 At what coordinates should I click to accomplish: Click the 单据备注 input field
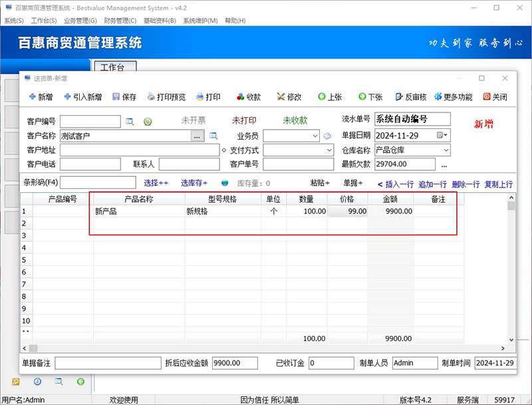coord(108,363)
